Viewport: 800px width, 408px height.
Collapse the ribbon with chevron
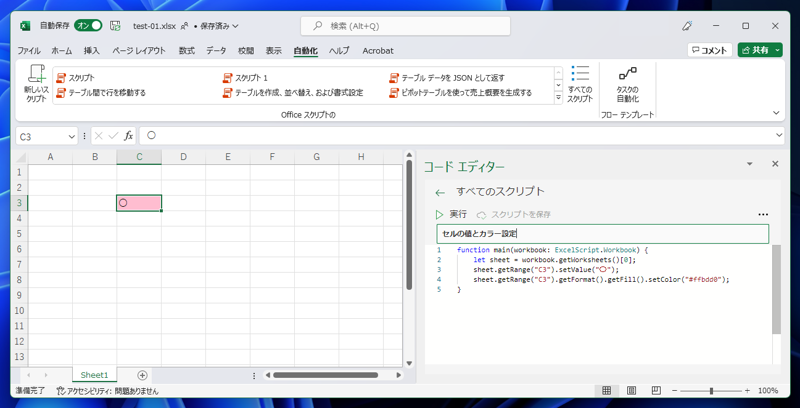(x=776, y=113)
